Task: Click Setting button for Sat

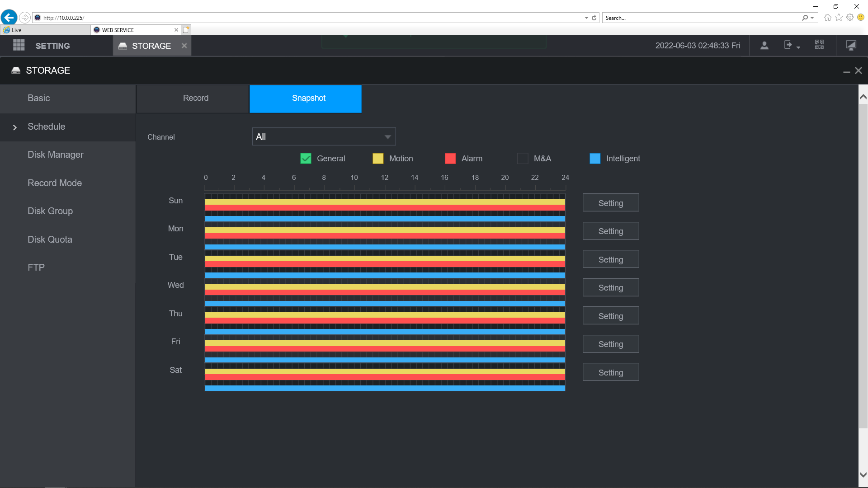Action: click(x=611, y=372)
